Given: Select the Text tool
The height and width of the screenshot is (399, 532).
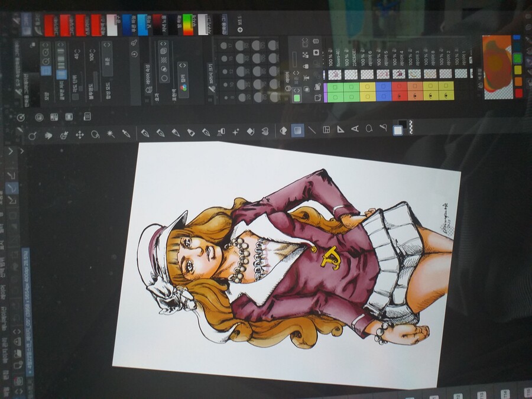Looking at the screenshot, I should pos(355,129).
